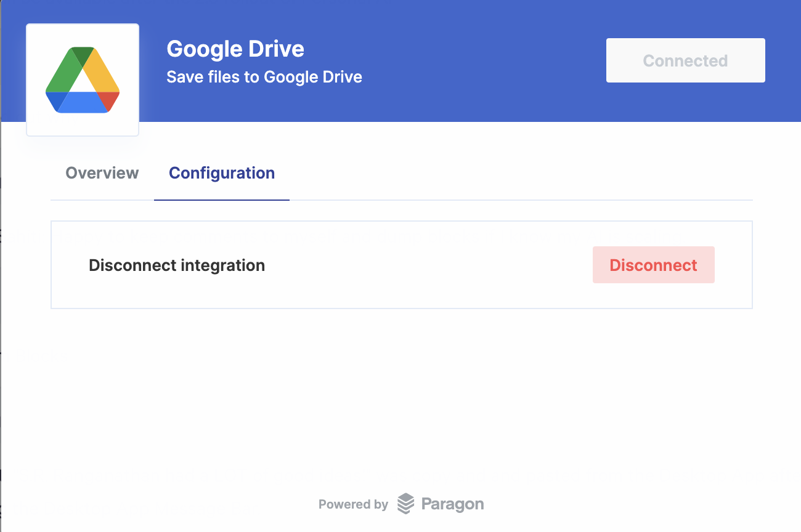The image size is (801, 532).
Task: Click the Paragon logo icon in footer
Action: pos(405,504)
